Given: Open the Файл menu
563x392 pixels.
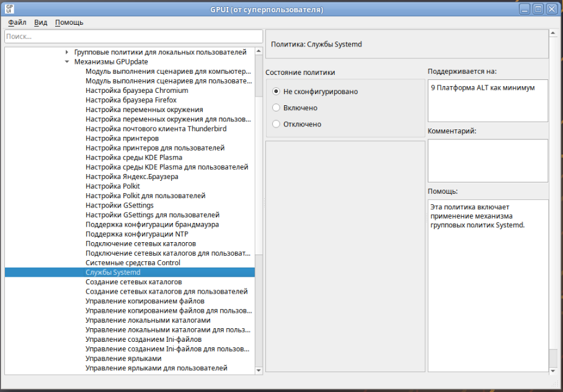Looking at the screenshot, I should pyautogui.click(x=17, y=22).
